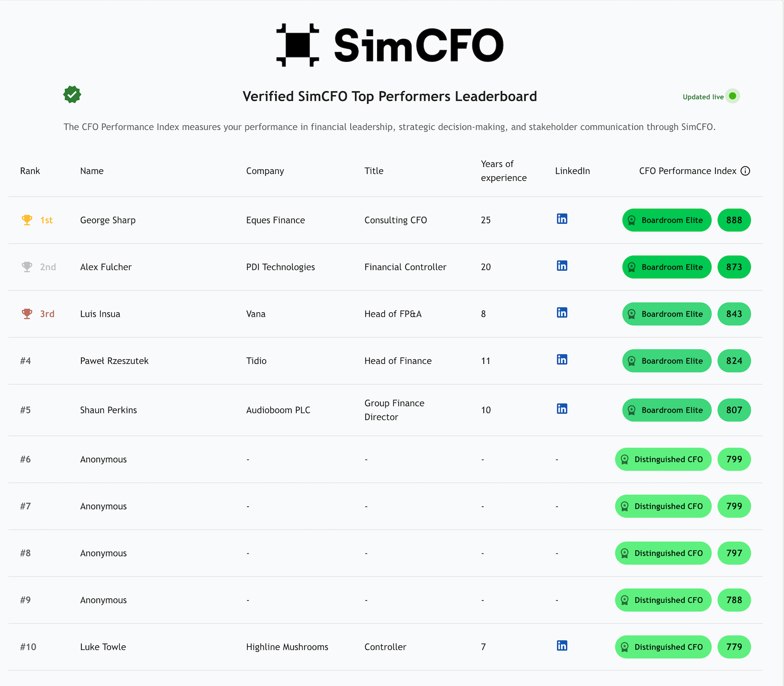Viewport: 784px width, 686px height.
Task: Click the silver trophy icon for 2nd place
Action: point(27,267)
